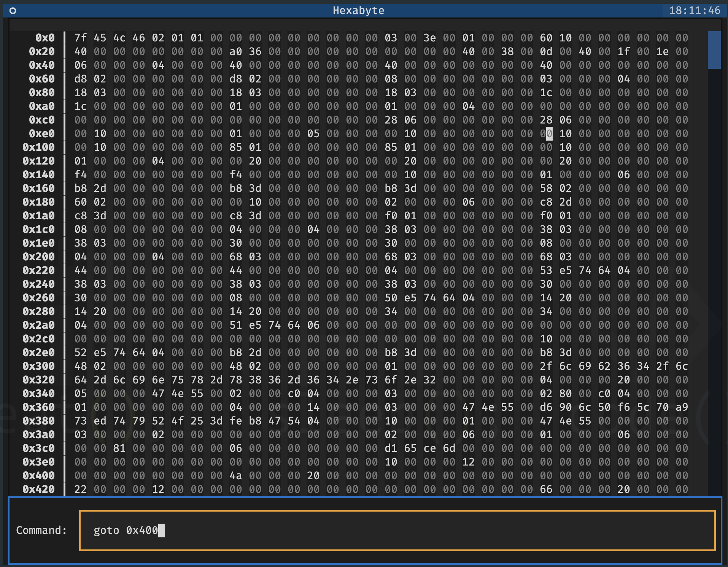This screenshot has height=567, width=728.
Task: Click the command input field
Action: [x=397, y=530]
